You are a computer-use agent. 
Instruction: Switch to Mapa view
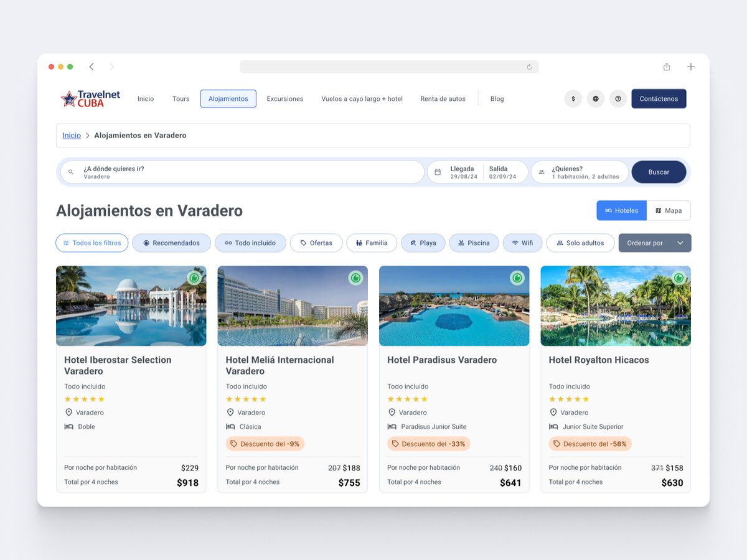669,210
